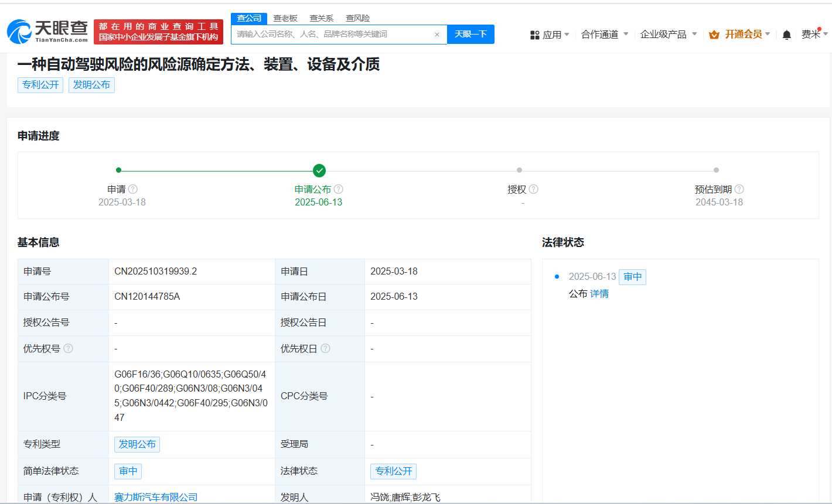The image size is (832, 504).
Task: Click the green checkmark progress node
Action: tap(319, 170)
